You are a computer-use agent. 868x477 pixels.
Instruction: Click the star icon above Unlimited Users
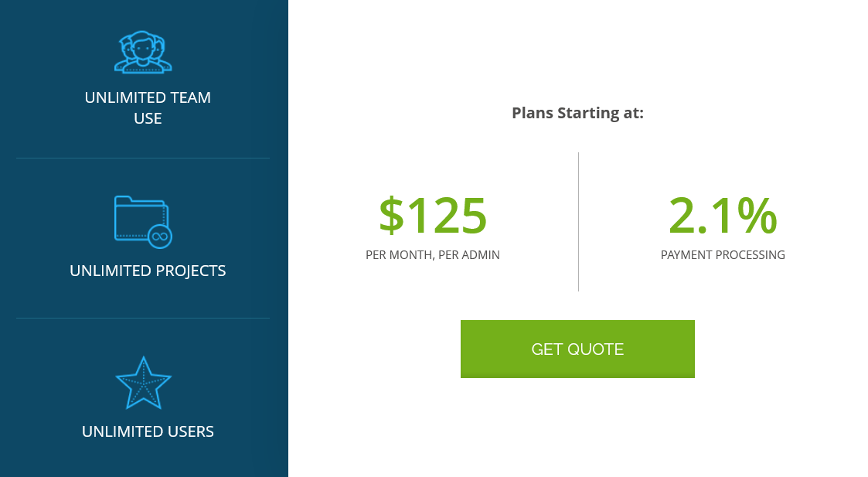[143, 383]
